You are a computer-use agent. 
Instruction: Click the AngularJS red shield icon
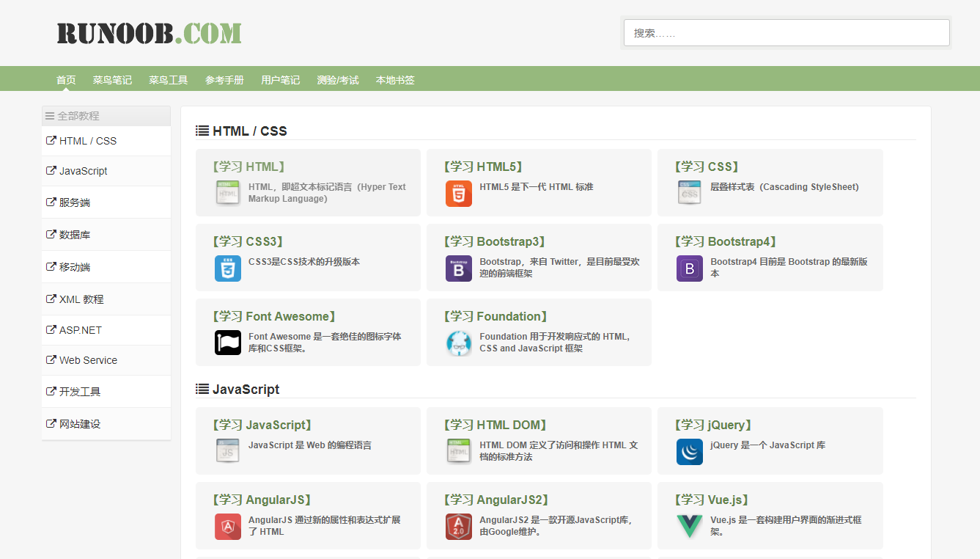(x=227, y=527)
